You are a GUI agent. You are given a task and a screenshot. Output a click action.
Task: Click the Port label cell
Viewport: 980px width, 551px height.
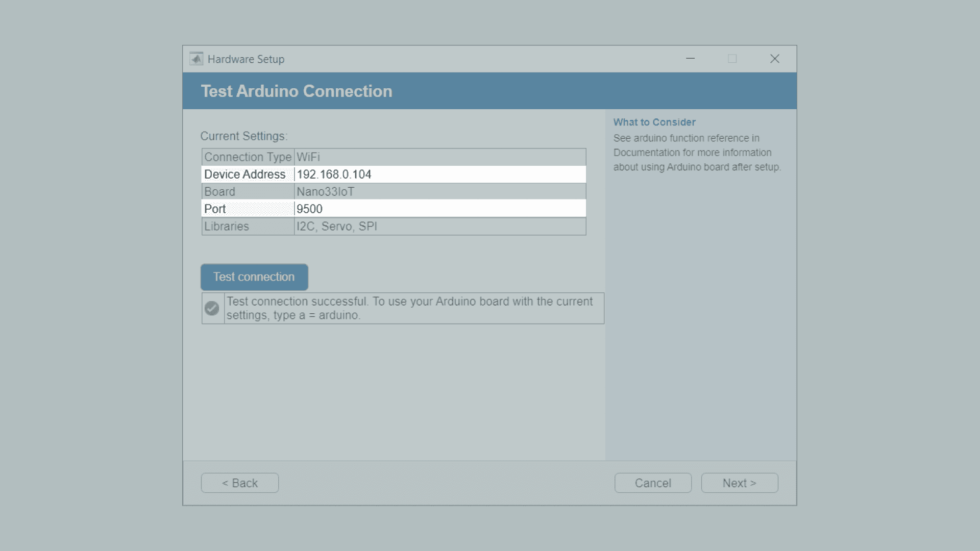point(215,209)
